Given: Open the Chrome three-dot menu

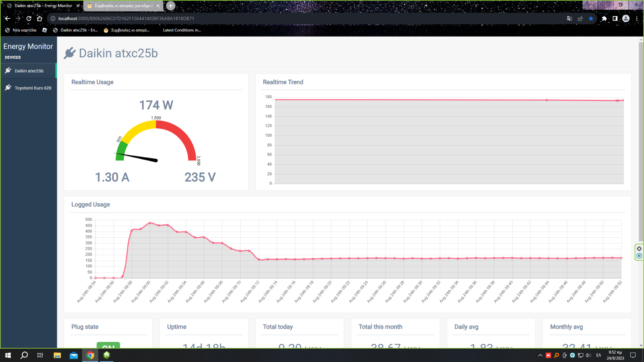Looking at the screenshot, I should click(637, 19).
